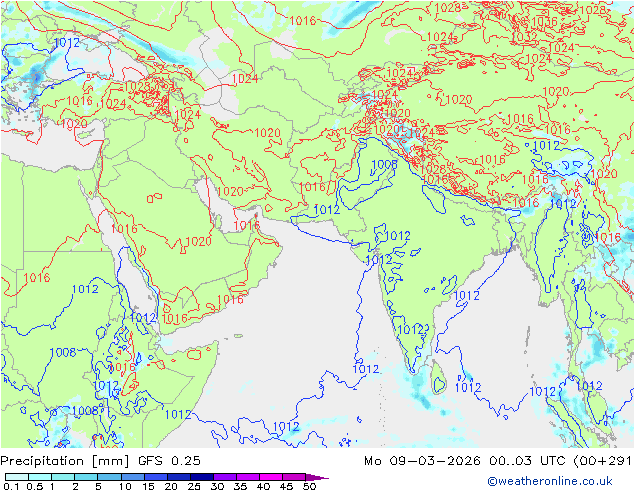Click the legend value label '20'

coord(171,486)
